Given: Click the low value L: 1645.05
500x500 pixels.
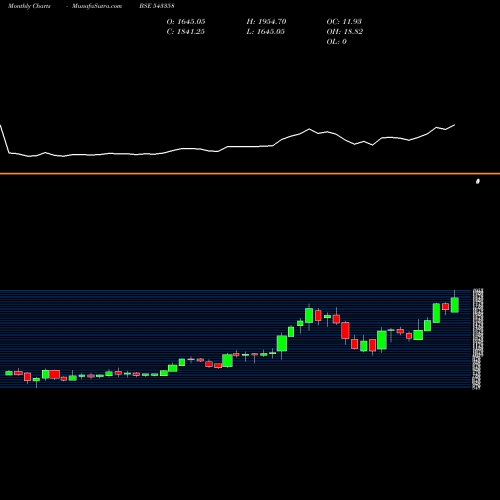Looking at the screenshot, I should (x=266, y=32).
